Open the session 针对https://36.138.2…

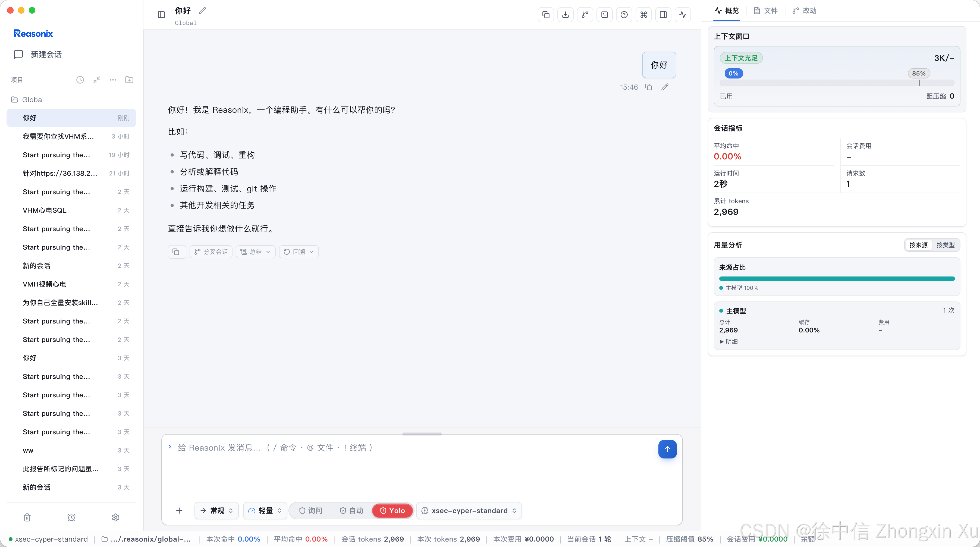[x=71, y=173]
